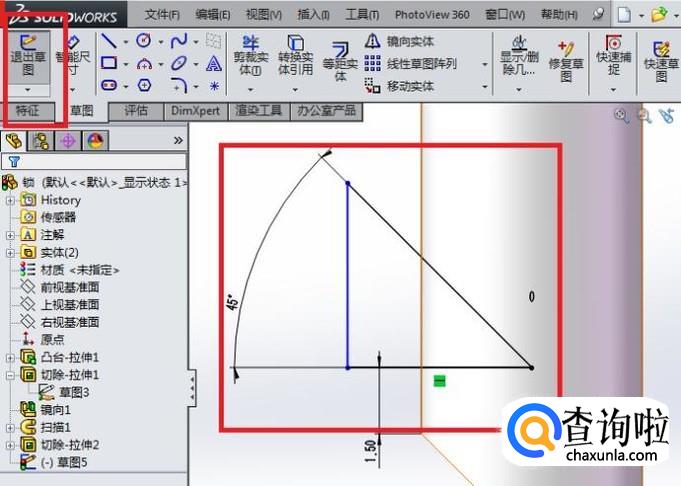
Task: Select the Corner Rectangle tool
Action: 109,63
